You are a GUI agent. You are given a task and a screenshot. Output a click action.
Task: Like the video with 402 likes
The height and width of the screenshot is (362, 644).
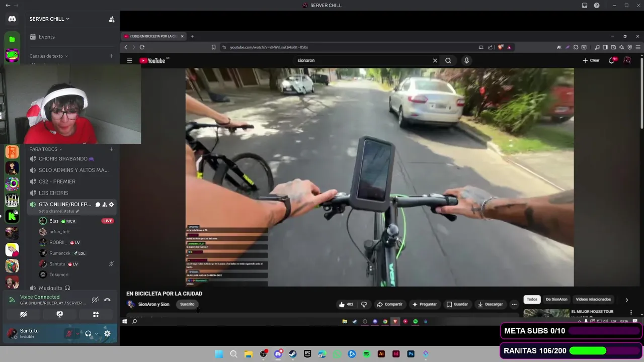click(x=346, y=304)
